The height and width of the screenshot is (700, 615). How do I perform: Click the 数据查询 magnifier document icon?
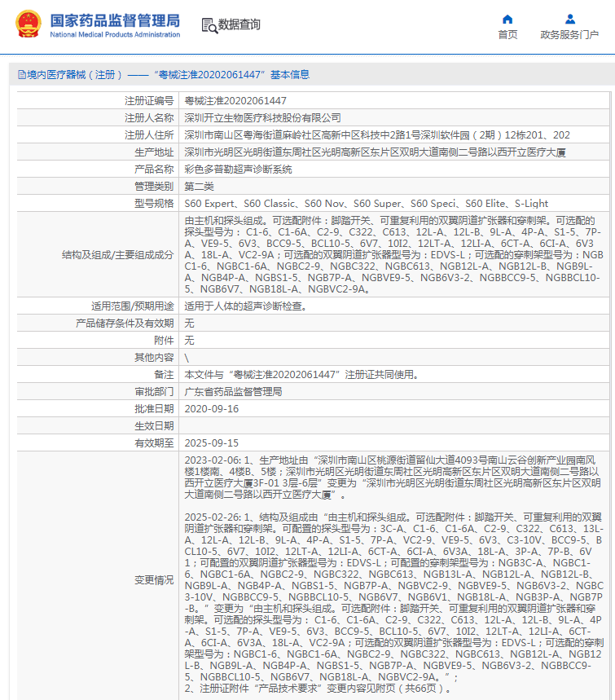(x=209, y=25)
